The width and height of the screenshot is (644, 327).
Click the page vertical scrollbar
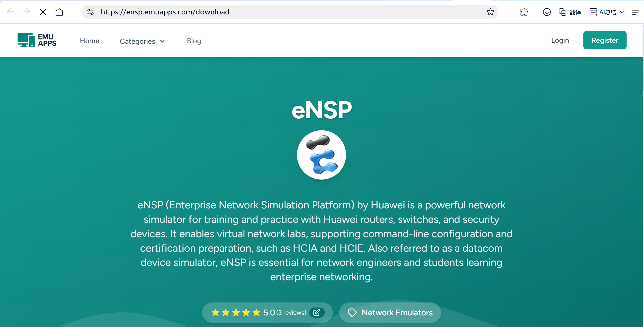click(643, 57)
